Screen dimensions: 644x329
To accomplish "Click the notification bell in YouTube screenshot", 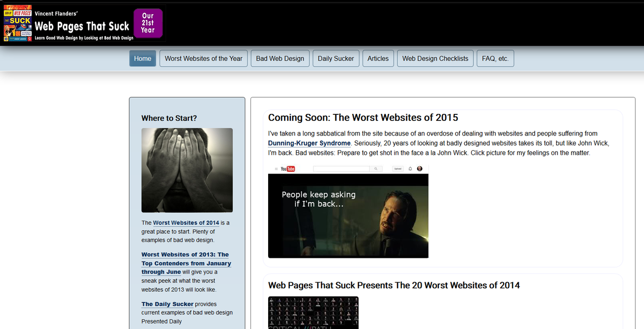I will [410, 169].
